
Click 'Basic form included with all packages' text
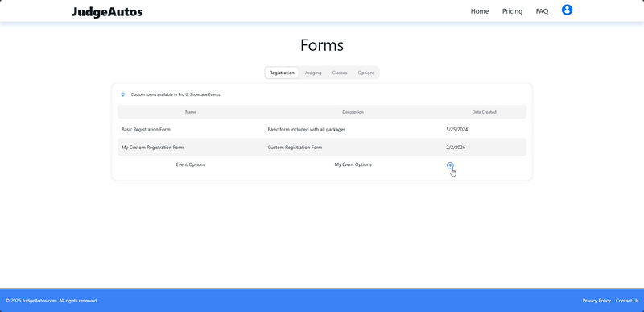307,130
